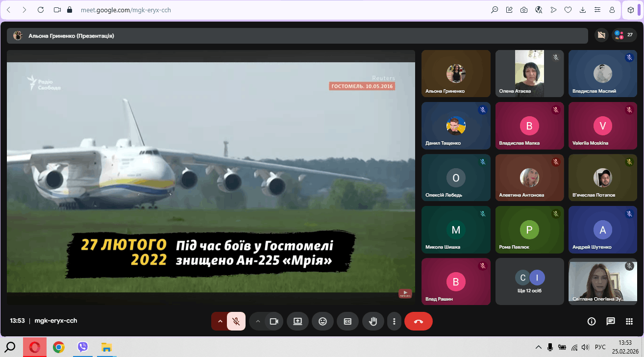Screen dimensions: 644x357
Task: Open the emoji reactions panel
Action: [322, 321]
